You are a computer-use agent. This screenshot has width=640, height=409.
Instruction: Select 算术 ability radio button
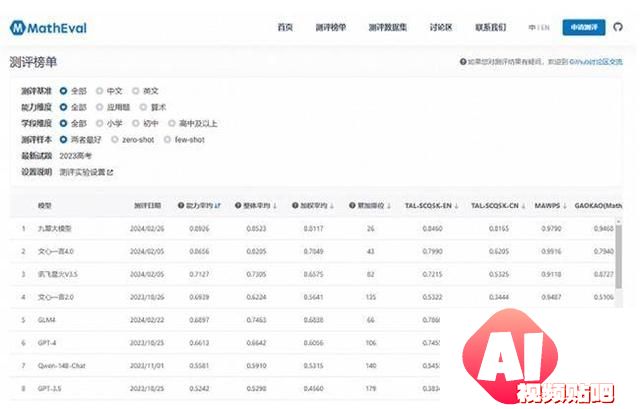coord(143,107)
